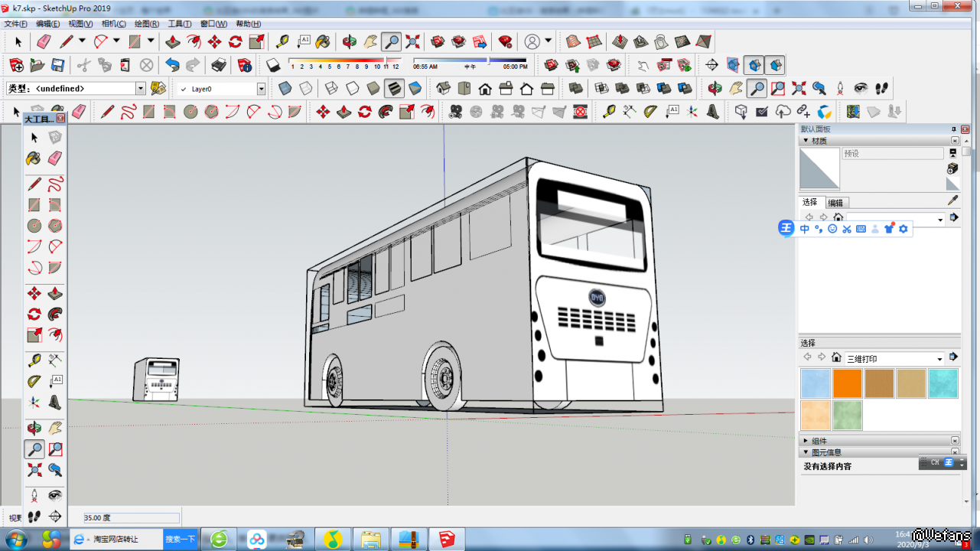
Task: Pick 3D Text tool in large toolset
Action: click(55, 402)
